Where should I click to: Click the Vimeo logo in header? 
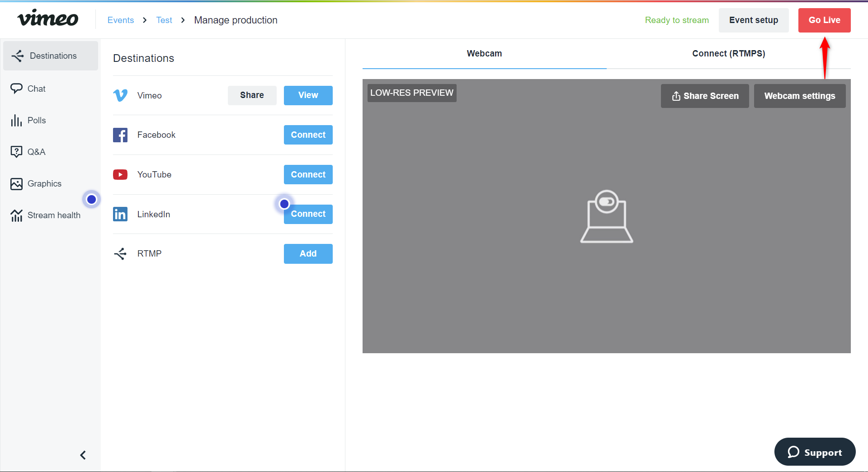point(47,19)
